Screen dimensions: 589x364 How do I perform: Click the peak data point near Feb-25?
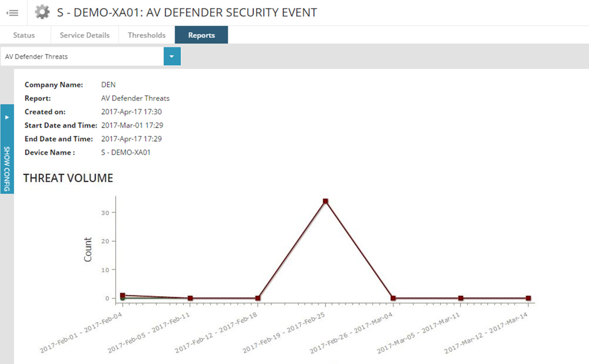325,200
